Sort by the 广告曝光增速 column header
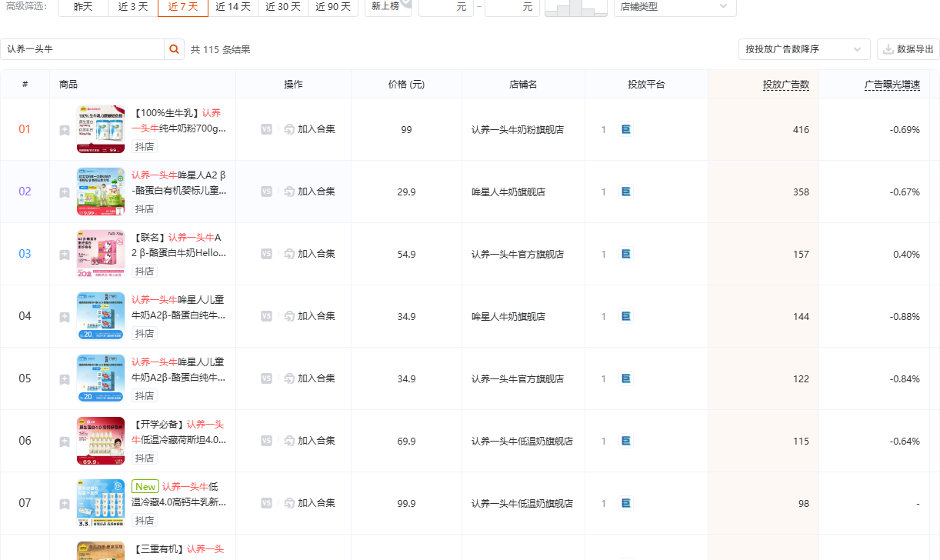This screenshot has width=940, height=560. point(892,85)
